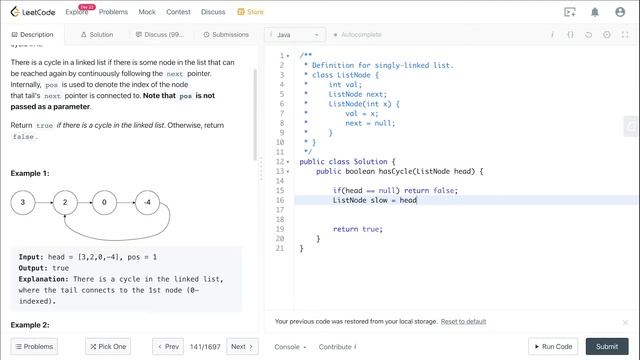The image size is (640, 360).
Task: Open the Problems menu item
Action: [113, 12]
